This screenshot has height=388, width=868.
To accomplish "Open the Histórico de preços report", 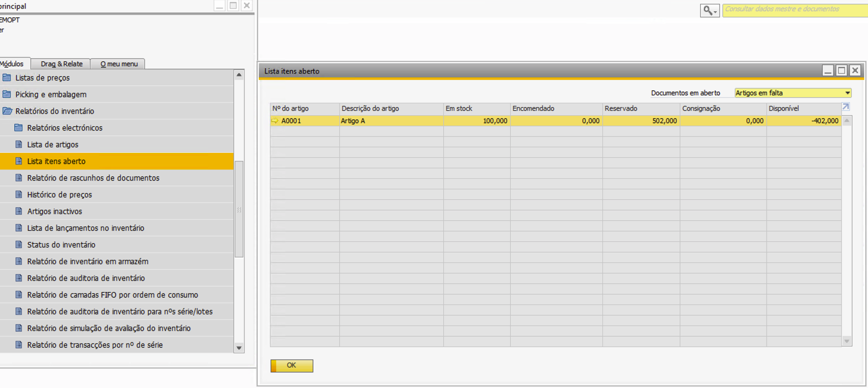I will [x=59, y=195].
